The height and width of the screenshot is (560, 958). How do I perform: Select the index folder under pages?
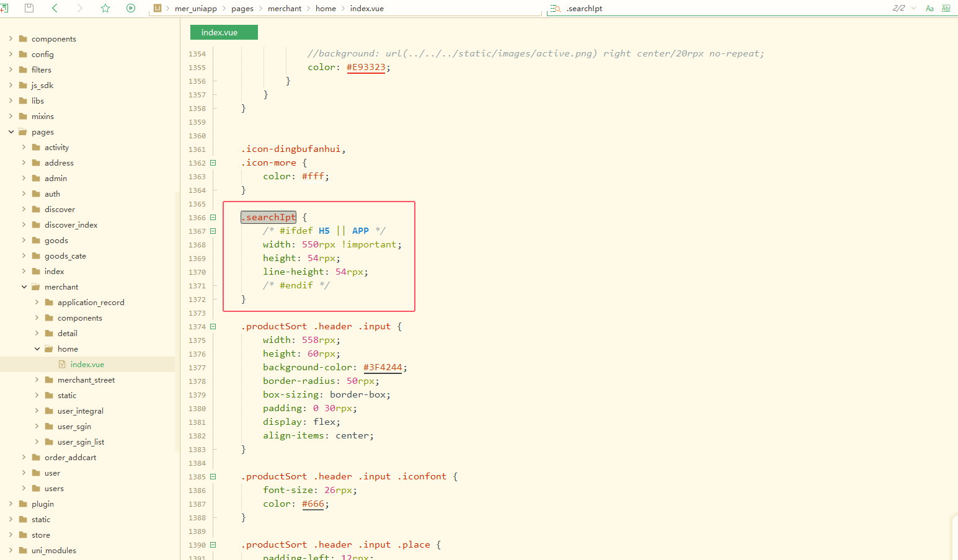(x=54, y=271)
